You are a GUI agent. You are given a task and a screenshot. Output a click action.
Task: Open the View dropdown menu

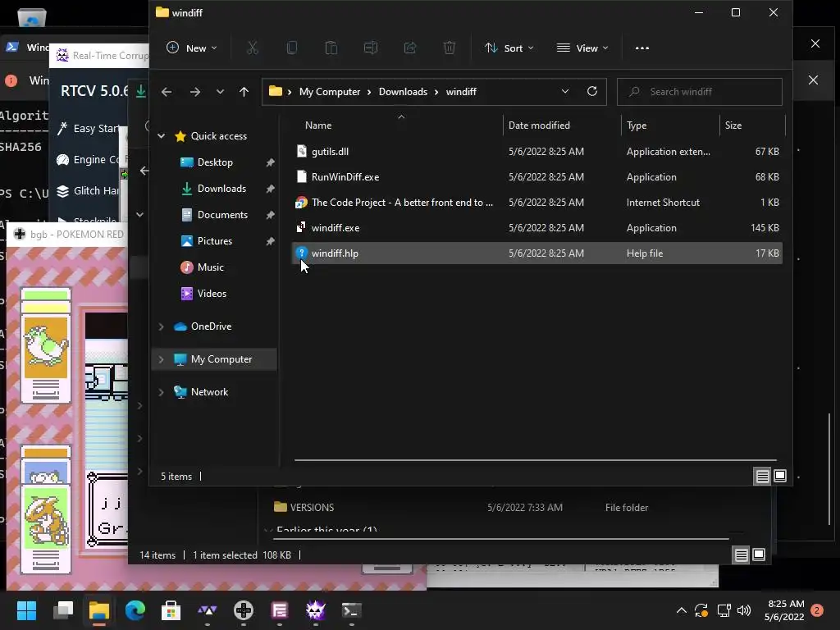point(582,48)
